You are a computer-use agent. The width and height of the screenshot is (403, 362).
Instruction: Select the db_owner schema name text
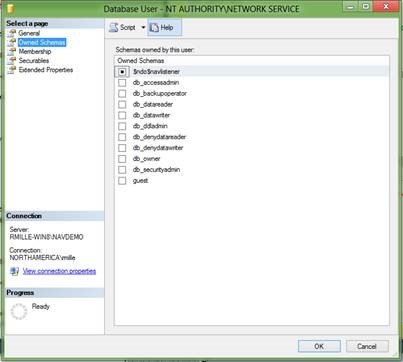point(146,159)
